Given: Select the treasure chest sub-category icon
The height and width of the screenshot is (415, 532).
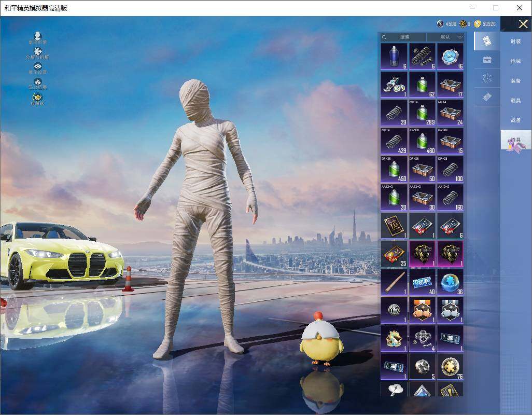Looking at the screenshot, I should 487,60.
